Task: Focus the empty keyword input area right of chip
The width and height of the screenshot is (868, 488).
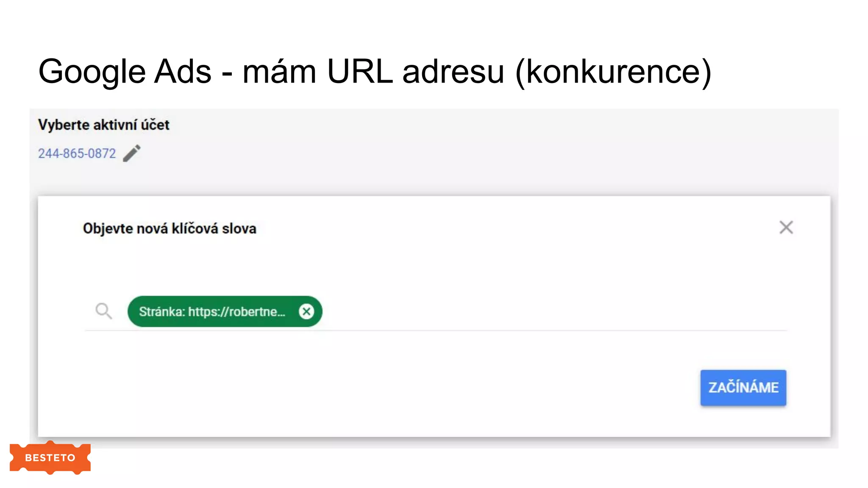Action: click(554, 311)
